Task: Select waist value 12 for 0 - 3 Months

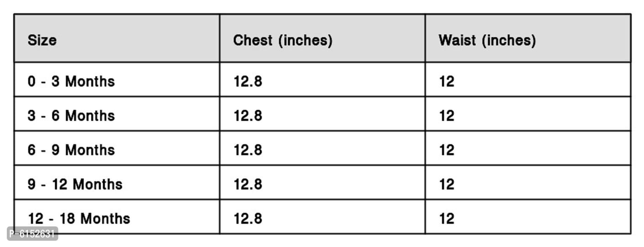Action: click(447, 81)
